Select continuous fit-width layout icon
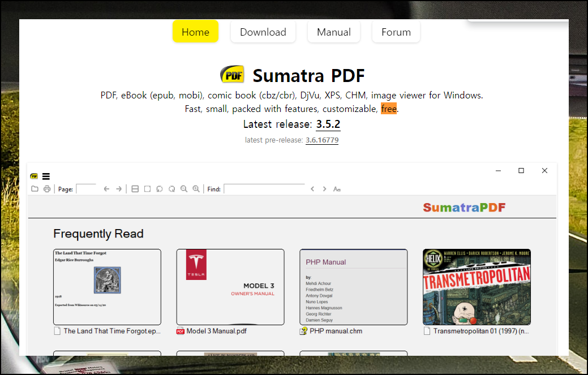Viewport: 588px width, 375px height. click(x=135, y=189)
